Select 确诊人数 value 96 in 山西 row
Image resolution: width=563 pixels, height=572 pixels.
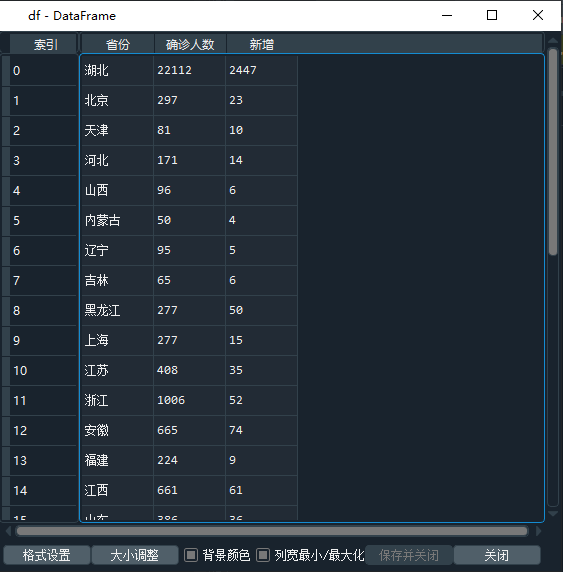[x=189, y=190]
